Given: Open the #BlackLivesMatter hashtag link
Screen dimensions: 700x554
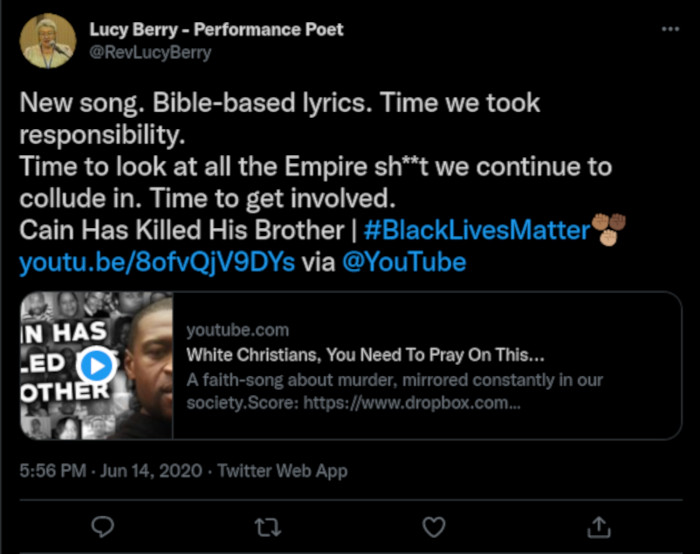Looking at the screenshot, I should click(x=476, y=230).
